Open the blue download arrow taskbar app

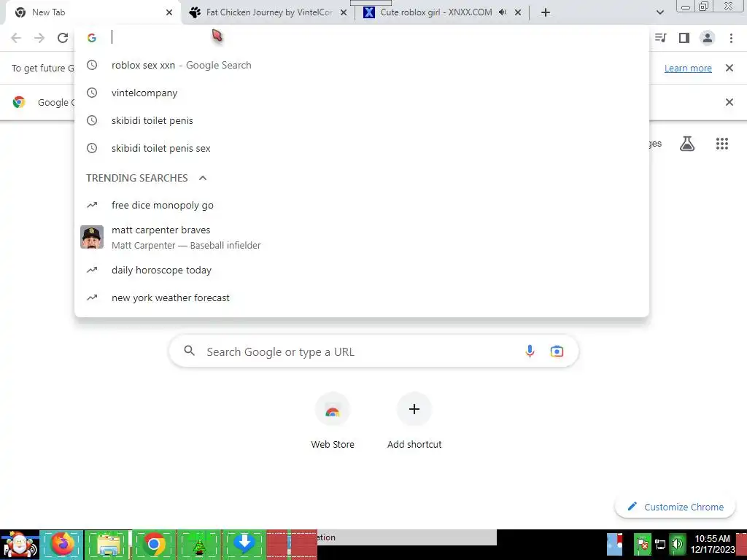tap(244, 544)
